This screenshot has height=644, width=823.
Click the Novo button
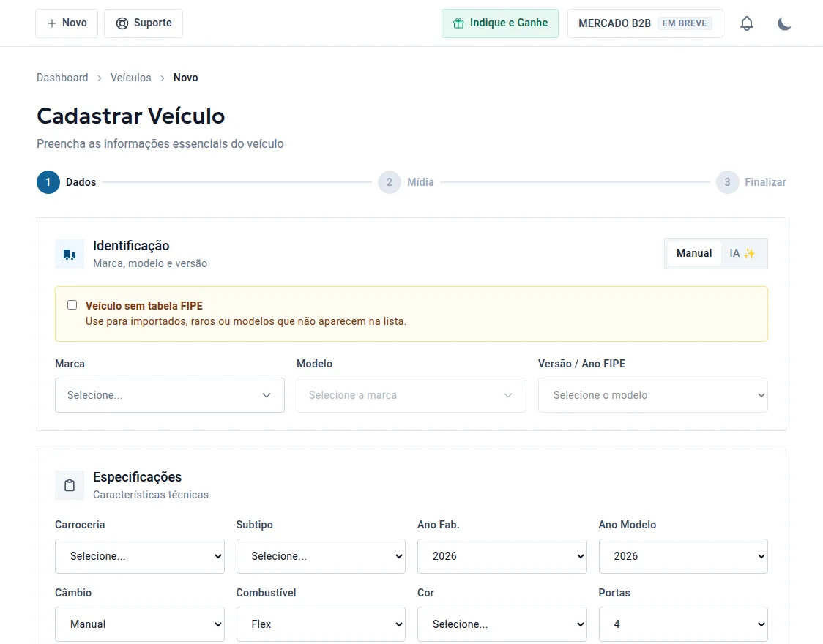67,23
